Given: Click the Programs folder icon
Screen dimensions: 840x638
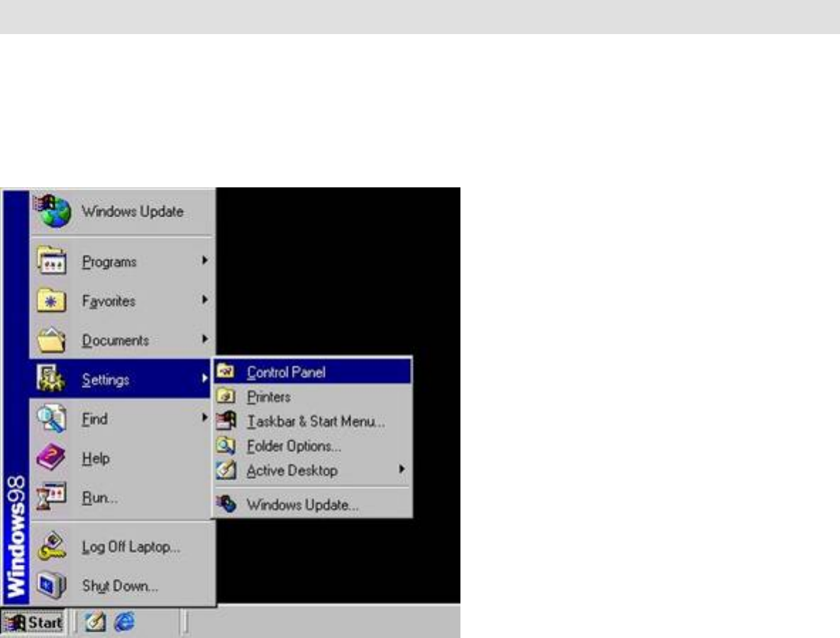Looking at the screenshot, I should coord(52,262).
